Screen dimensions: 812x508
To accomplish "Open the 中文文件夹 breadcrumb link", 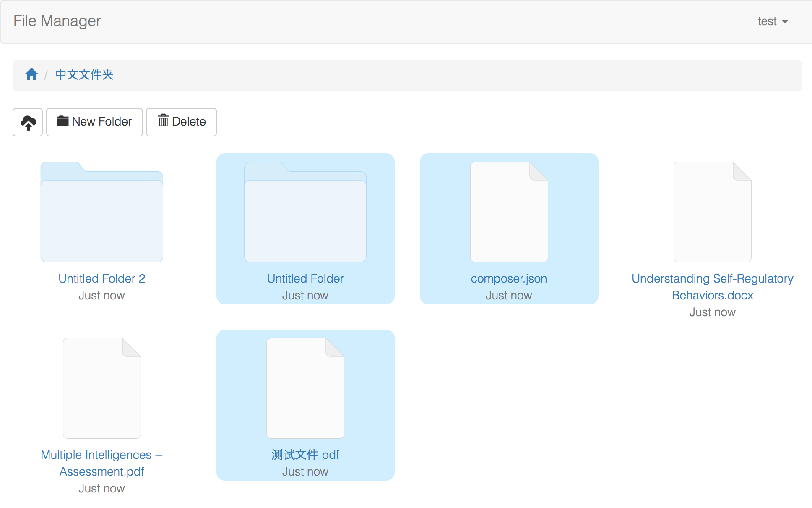I will 84,74.
